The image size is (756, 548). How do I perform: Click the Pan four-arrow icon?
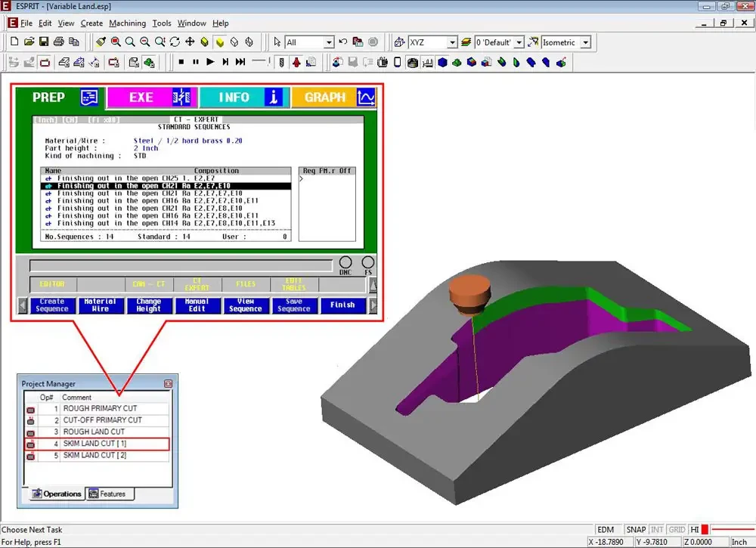pos(190,42)
